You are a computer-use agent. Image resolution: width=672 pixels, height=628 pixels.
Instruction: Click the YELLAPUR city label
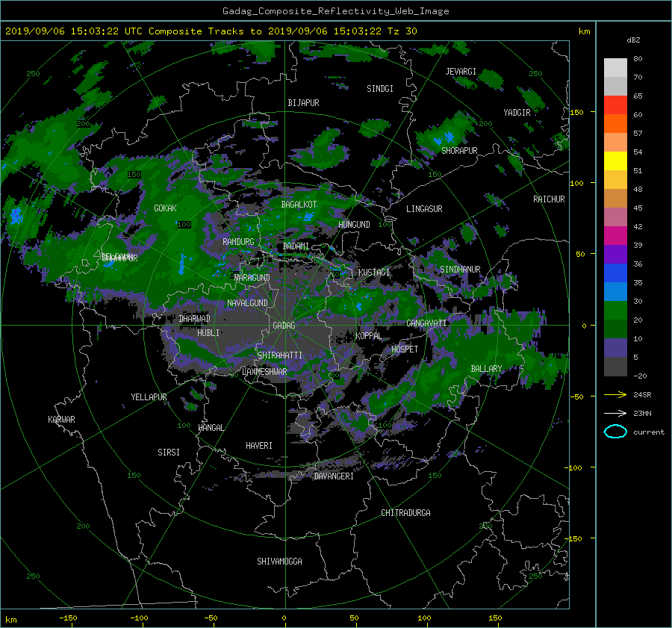click(149, 397)
